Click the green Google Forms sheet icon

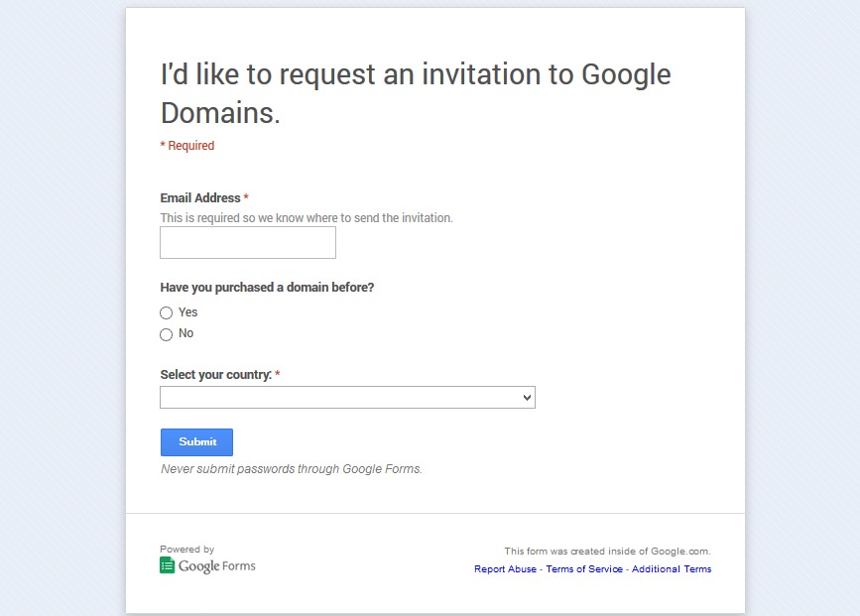click(168, 565)
